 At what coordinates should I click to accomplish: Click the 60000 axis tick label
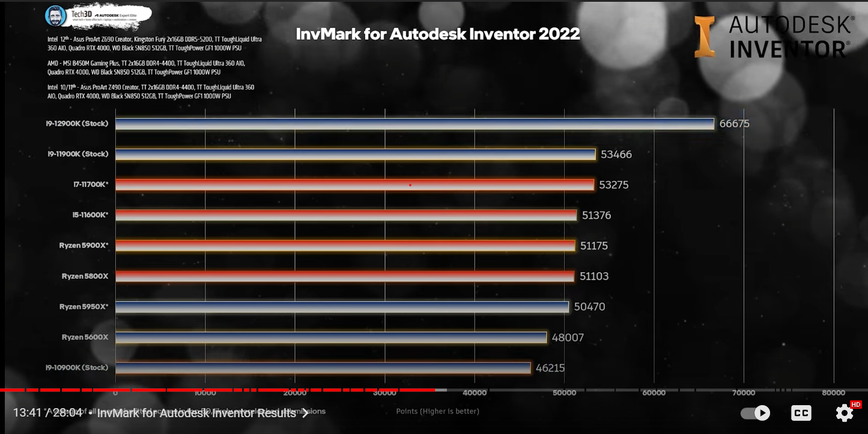pos(654,393)
